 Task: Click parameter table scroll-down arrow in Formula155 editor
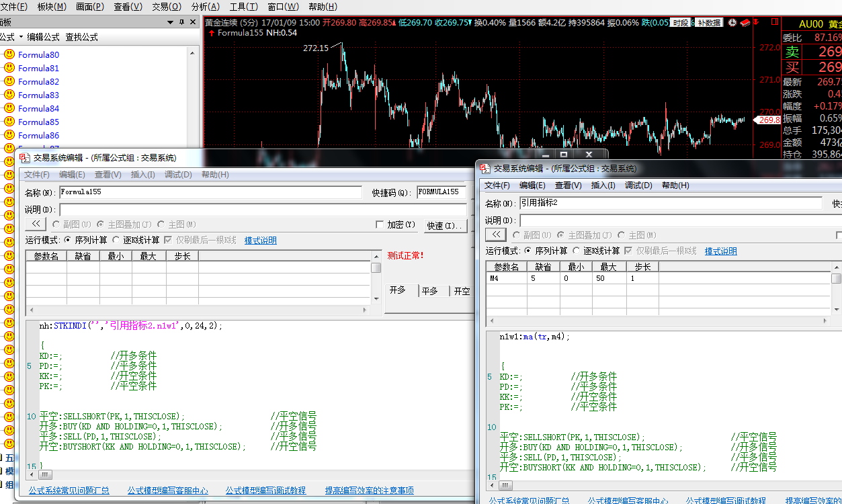(376, 298)
